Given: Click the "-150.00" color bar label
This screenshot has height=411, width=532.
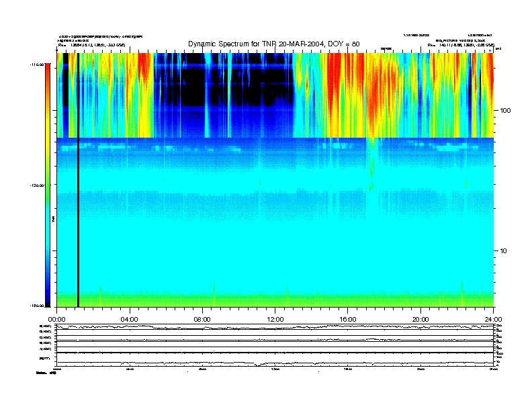Looking at the screenshot, I should (37, 306).
